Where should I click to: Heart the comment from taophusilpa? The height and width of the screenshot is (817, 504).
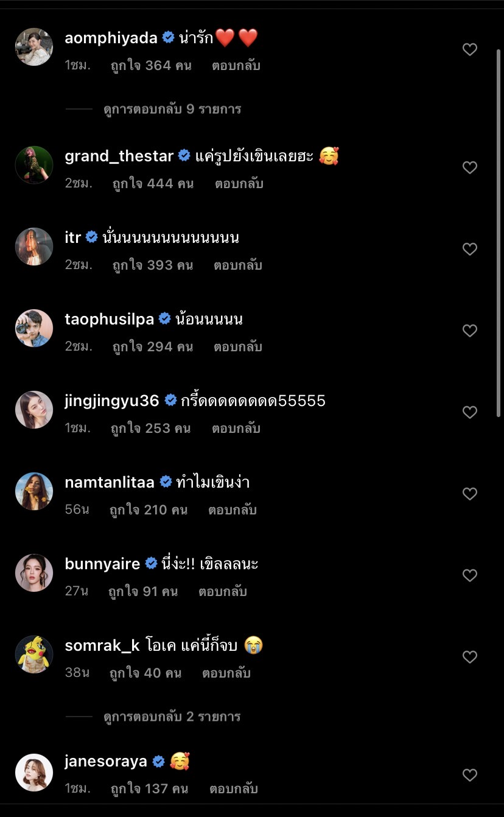click(x=469, y=331)
